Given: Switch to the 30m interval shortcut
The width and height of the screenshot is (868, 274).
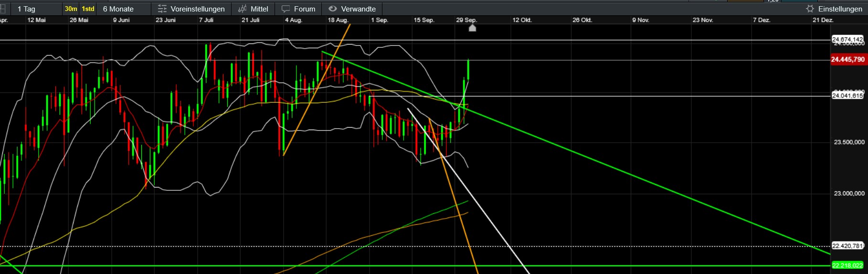Looking at the screenshot, I should [x=71, y=9].
